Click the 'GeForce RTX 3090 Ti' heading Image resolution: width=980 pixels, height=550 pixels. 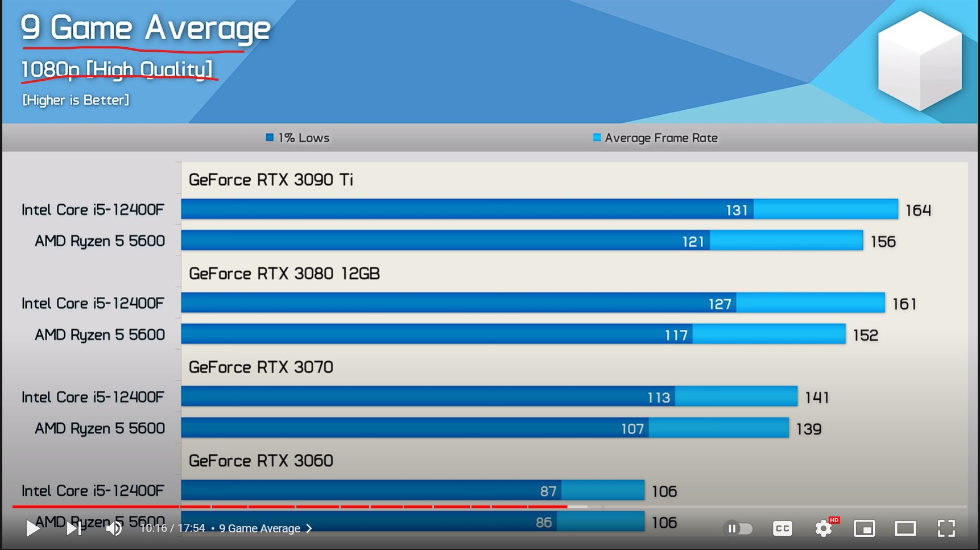[271, 180]
